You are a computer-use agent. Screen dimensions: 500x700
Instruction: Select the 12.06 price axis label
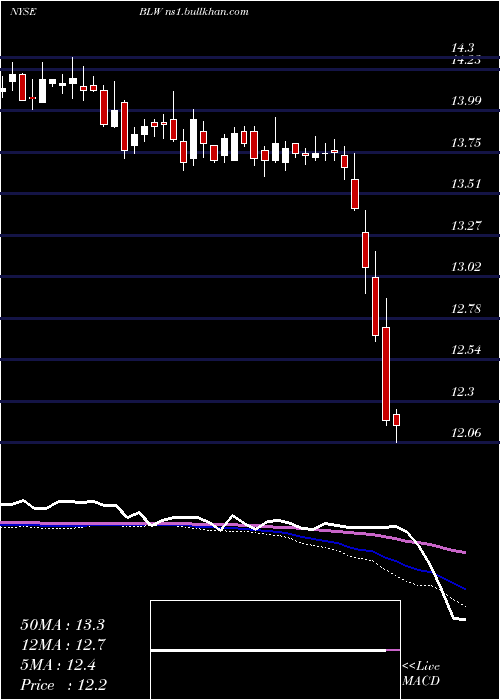click(467, 433)
